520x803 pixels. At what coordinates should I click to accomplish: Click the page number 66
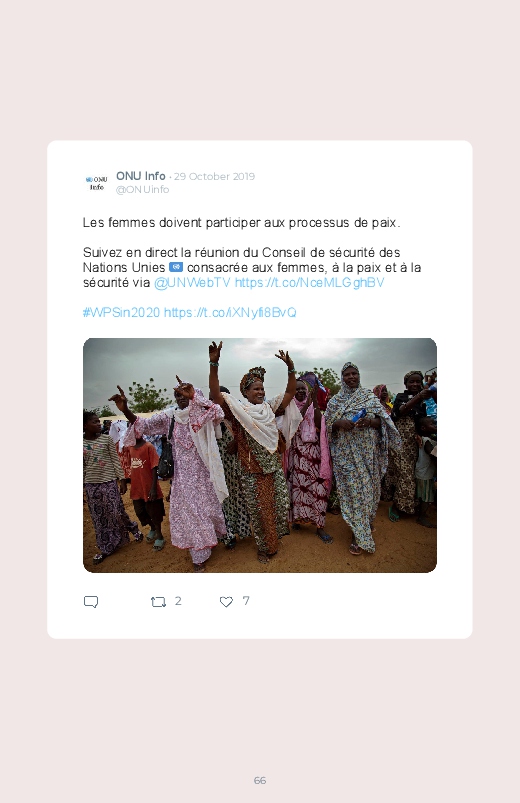click(x=260, y=780)
